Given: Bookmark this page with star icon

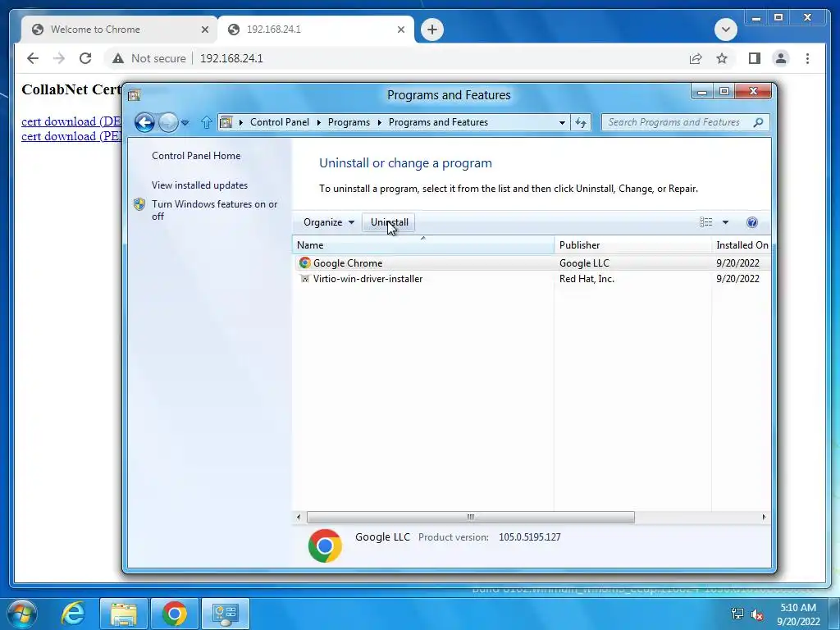Looking at the screenshot, I should pos(722,58).
